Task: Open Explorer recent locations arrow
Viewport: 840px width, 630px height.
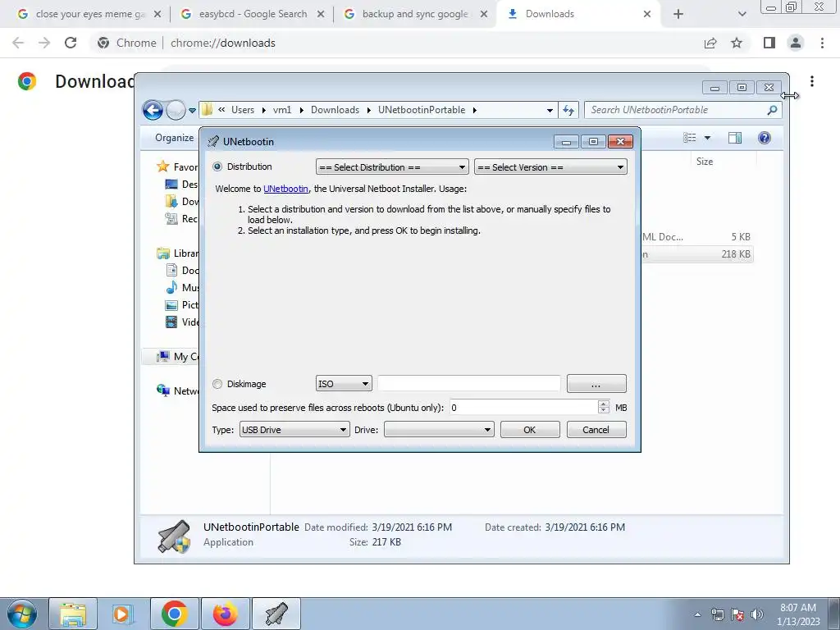Action: point(192,111)
